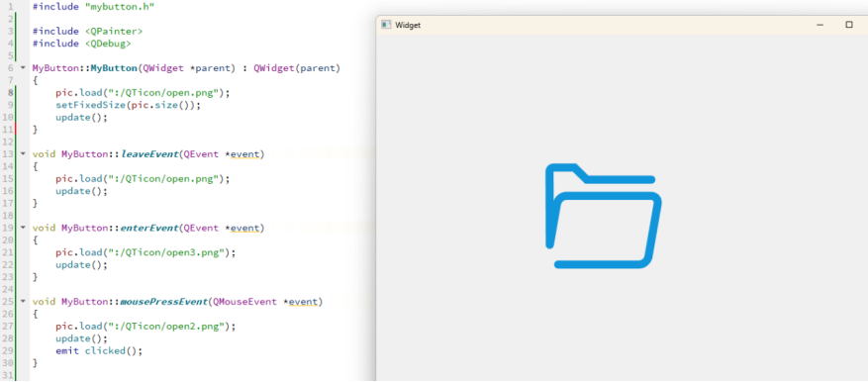
Task: Click line number 25 in the gutter
Action: tap(8, 302)
